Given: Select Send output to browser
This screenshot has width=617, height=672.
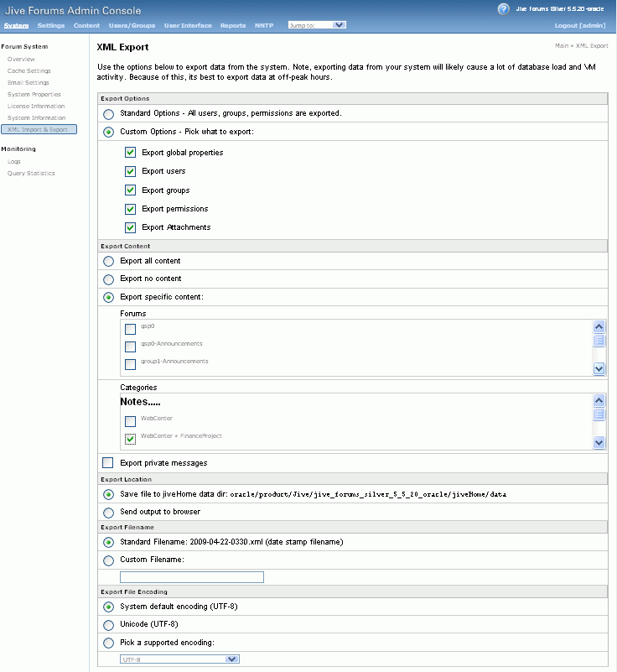Looking at the screenshot, I should pos(108,511).
